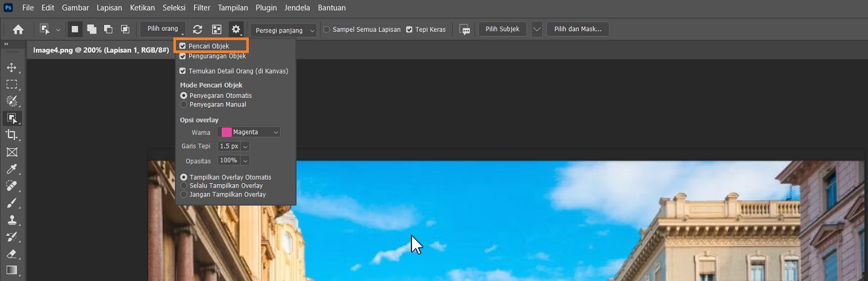The image size is (868, 281).
Task: Click the Opasitas 100% field
Action: tap(229, 160)
